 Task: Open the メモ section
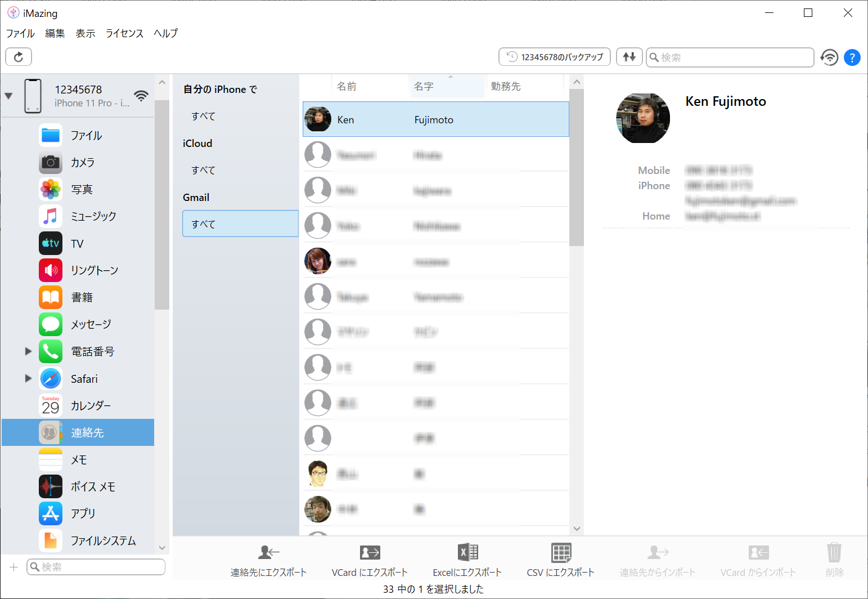78,459
